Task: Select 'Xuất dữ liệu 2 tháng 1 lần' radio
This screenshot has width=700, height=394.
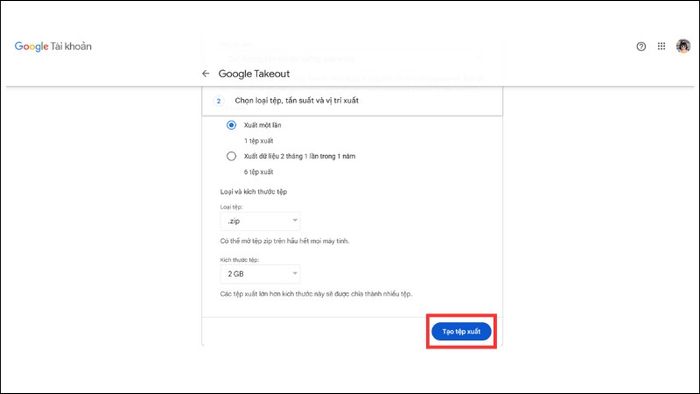Action: (x=231, y=156)
